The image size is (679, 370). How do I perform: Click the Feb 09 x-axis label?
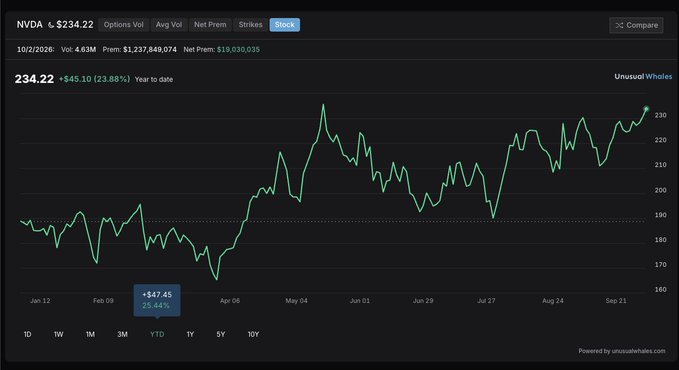(103, 301)
